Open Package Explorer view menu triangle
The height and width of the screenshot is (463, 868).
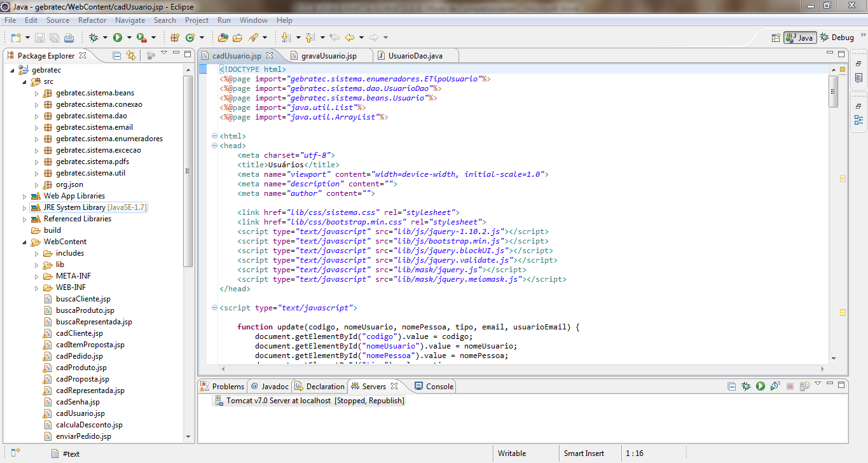click(164, 53)
